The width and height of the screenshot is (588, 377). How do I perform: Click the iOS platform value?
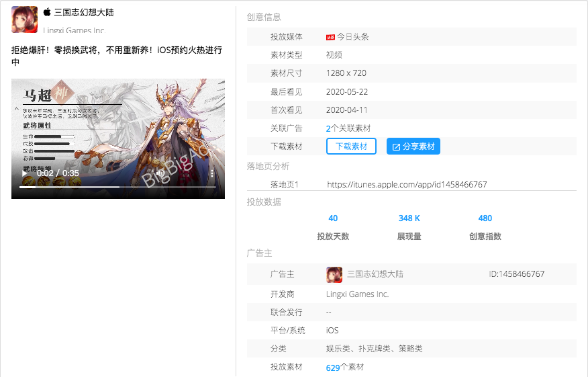pos(332,331)
